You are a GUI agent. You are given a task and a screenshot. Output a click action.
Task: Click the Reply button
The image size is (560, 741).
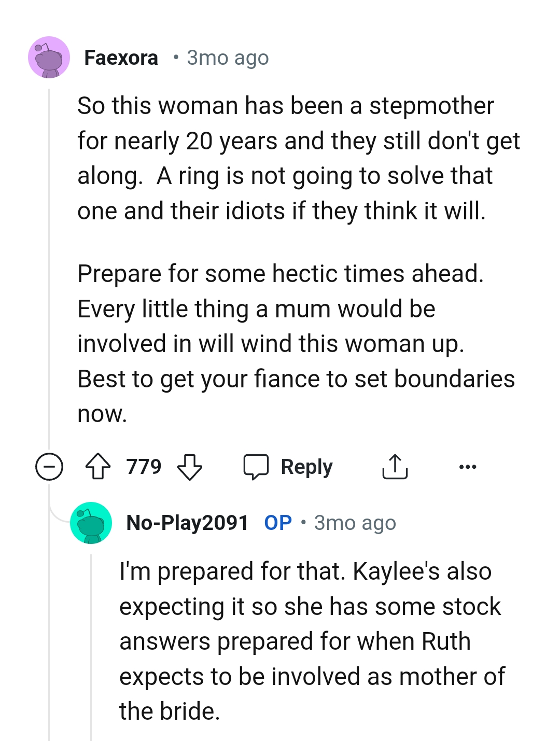[289, 467]
